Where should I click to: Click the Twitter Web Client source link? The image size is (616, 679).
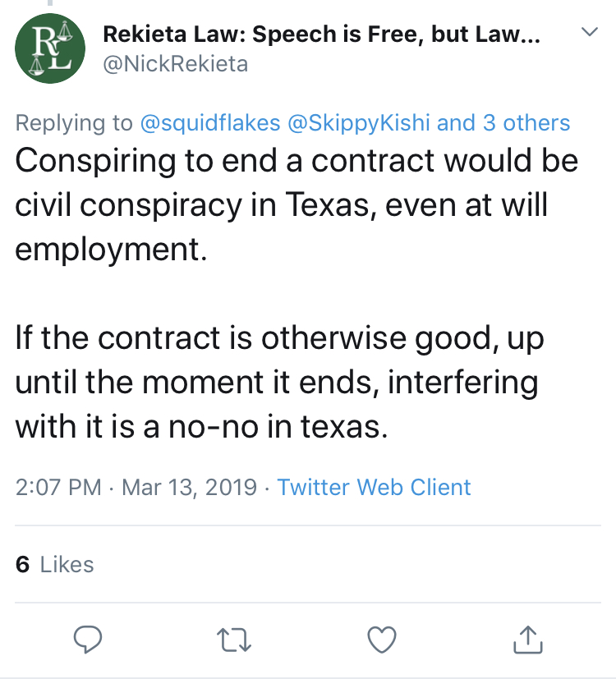click(374, 487)
